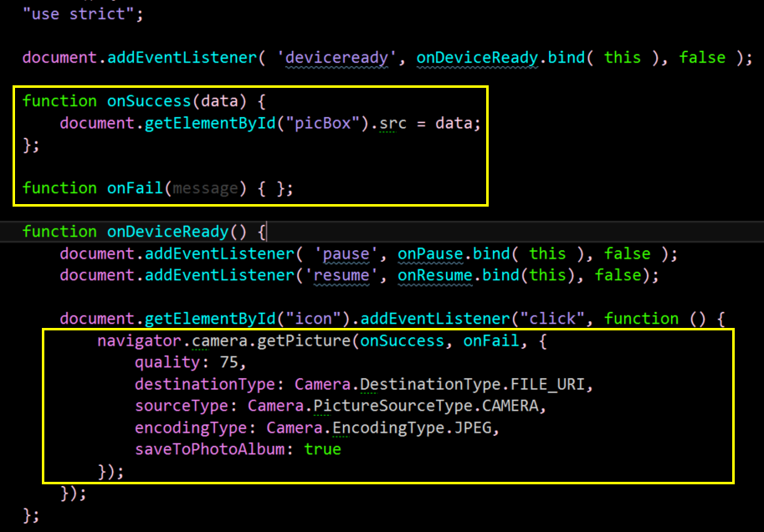Click onFail argument inside getPicture call
Viewport: 764px width, 532px height.
pyautogui.click(x=491, y=341)
